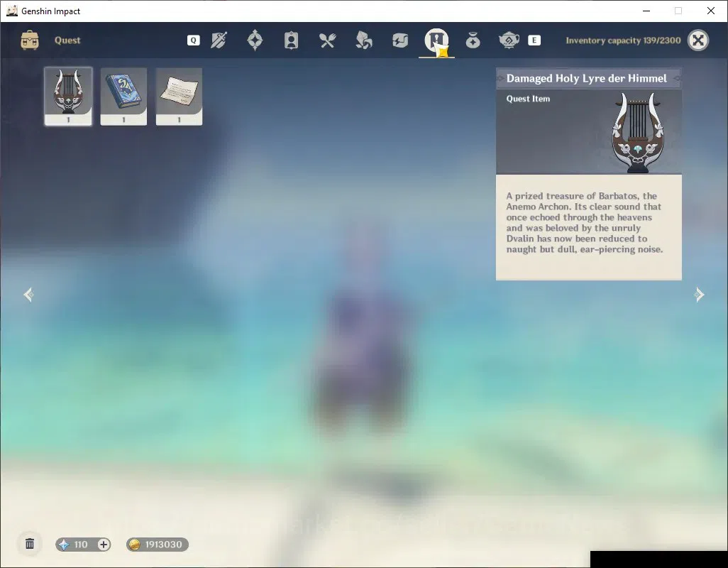Select the Quest items tab

pyautogui.click(x=436, y=40)
